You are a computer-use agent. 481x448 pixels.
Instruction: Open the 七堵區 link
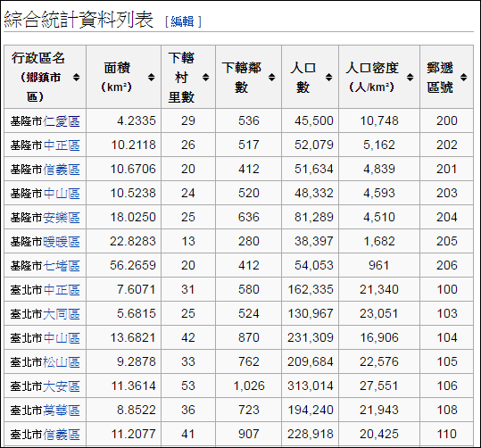(x=62, y=266)
